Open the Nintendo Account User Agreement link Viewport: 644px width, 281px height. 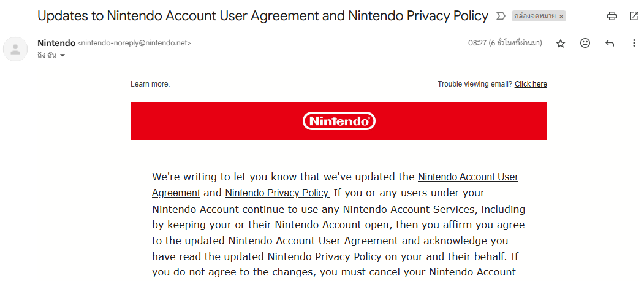(x=335, y=185)
